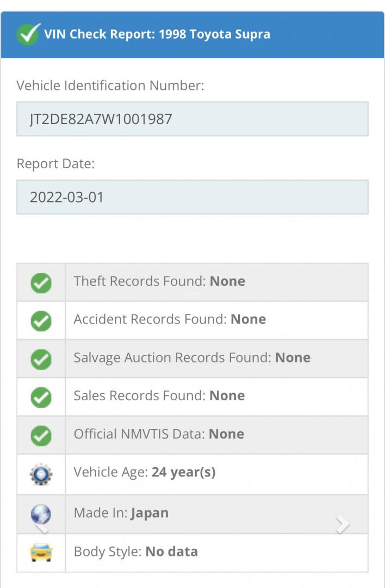Image resolution: width=385 pixels, height=588 pixels.
Task: Select the Vehicle Age 24 years row
Action: tap(216, 473)
